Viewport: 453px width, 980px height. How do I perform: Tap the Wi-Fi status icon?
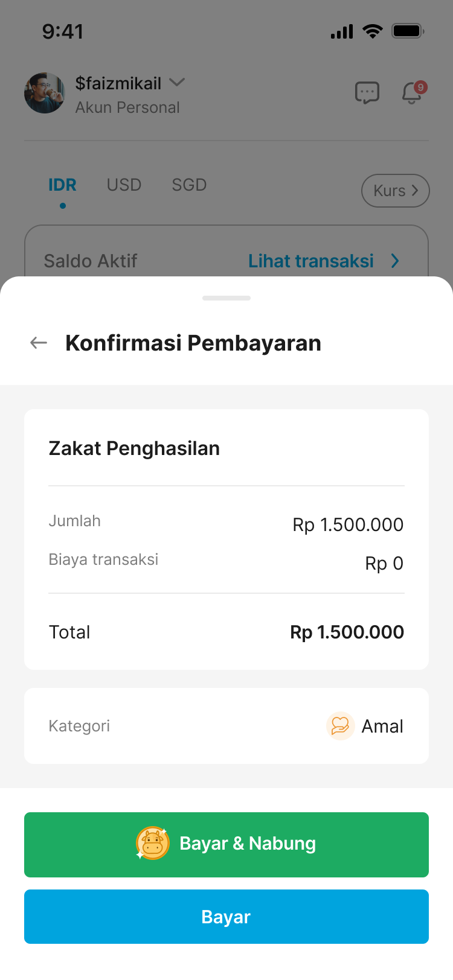tap(373, 31)
